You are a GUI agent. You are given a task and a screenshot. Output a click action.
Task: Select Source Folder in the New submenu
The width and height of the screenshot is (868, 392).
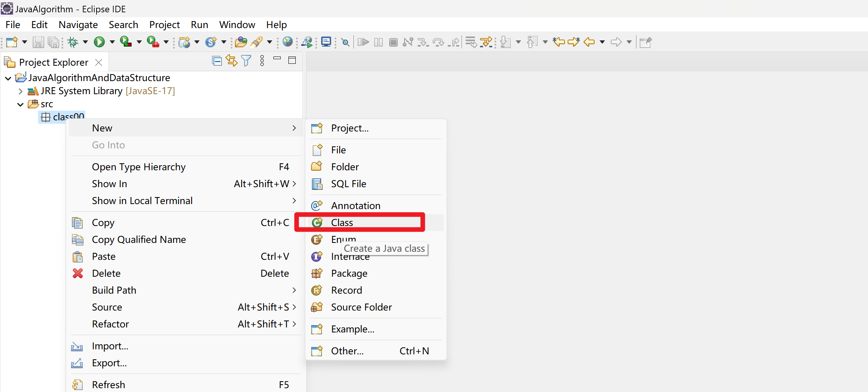click(x=376, y=307)
